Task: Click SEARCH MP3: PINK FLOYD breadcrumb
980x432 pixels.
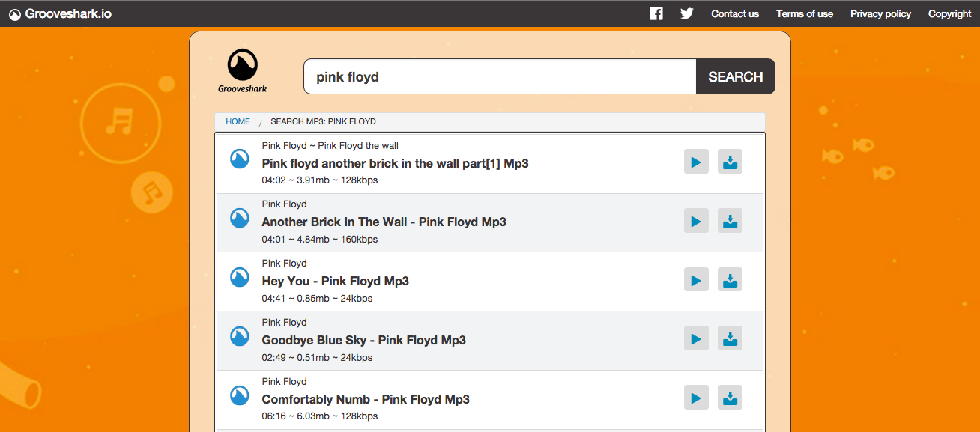Action: (323, 121)
